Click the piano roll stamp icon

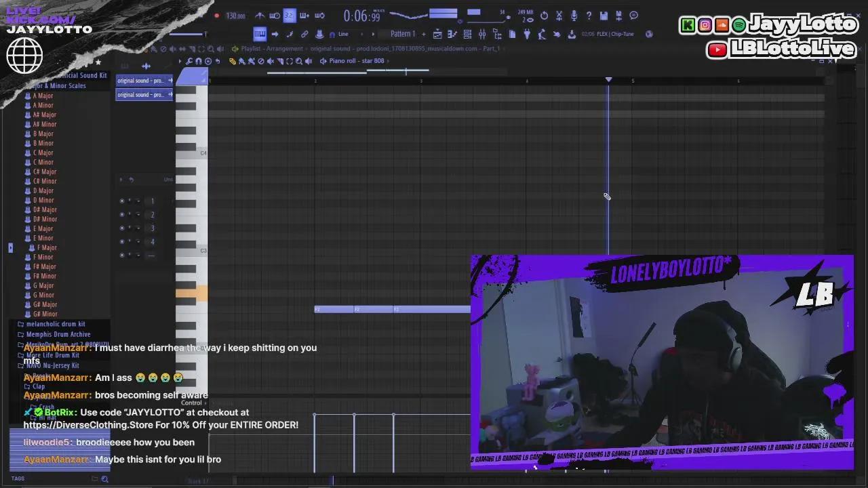point(208,61)
